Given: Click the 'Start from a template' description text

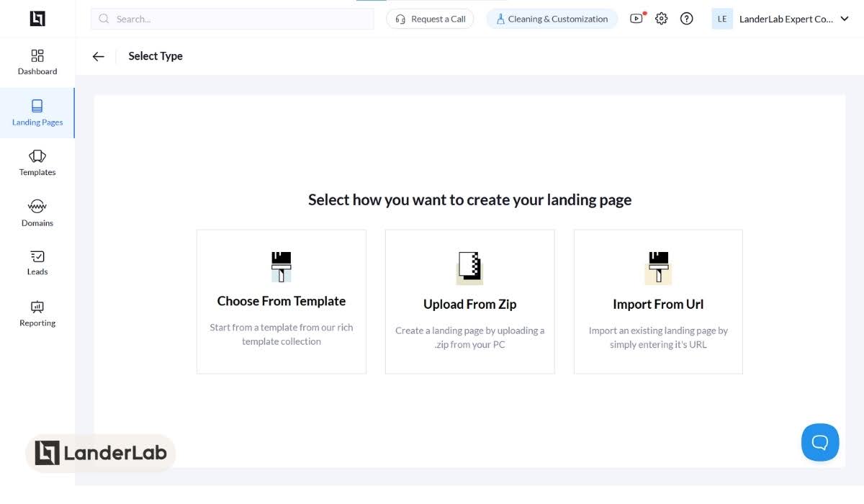Looking at the screenshot, I should (282, 334).
